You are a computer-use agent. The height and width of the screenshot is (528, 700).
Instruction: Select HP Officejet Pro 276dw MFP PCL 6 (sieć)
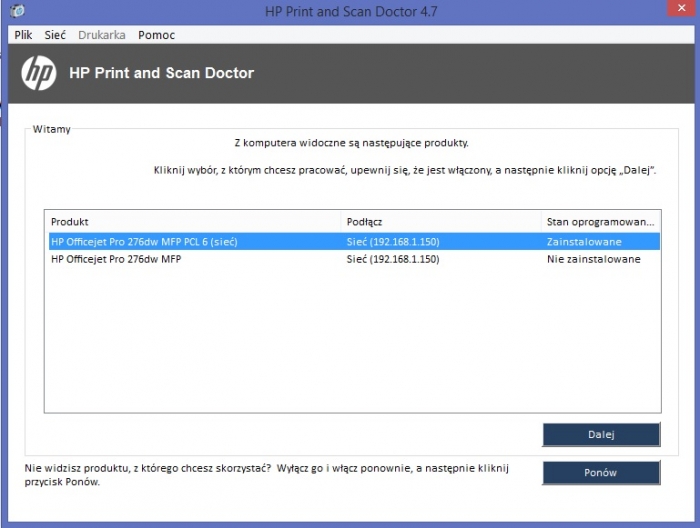click(x=354, y=242)
